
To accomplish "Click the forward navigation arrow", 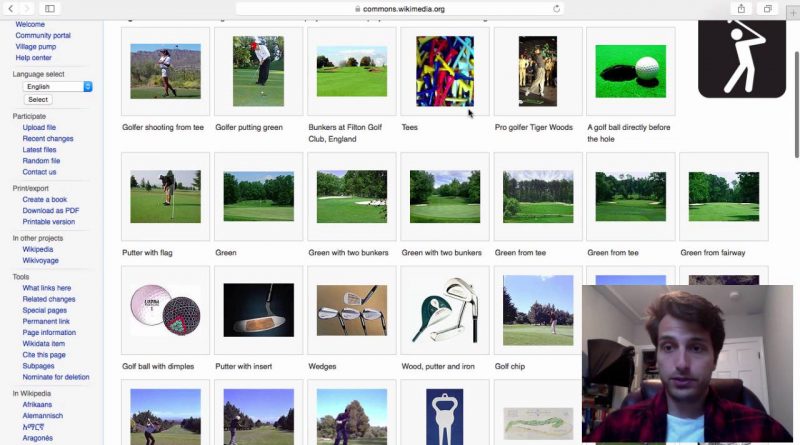I will [27, 8].
